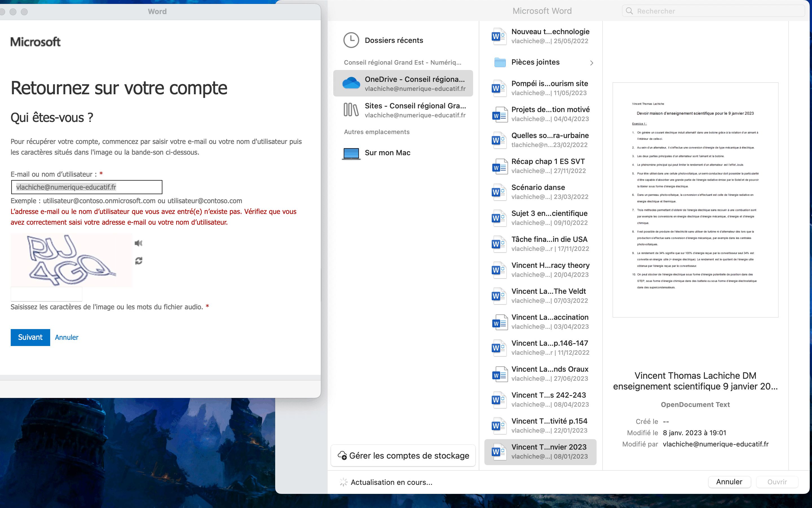Select file name Vincent La...nds Oraux
This screenshot has height=508, width=812.
coord(550,369)
